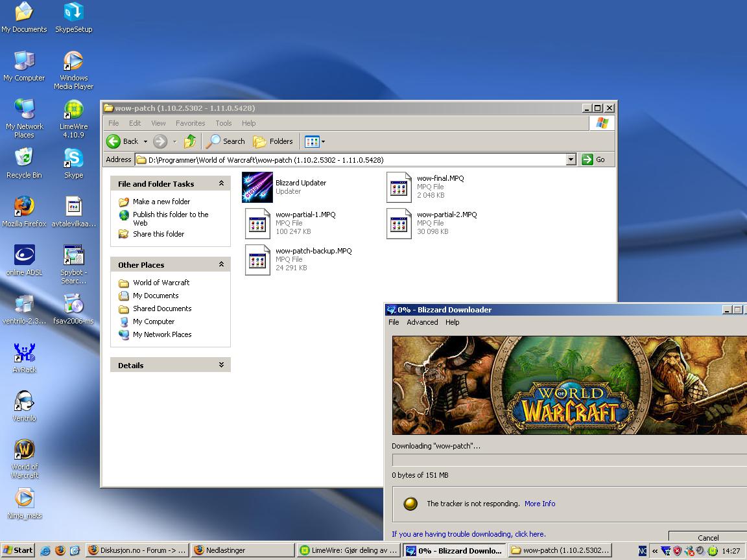Viewport: 747px width, 560px height.
Task: Toggle the Folders pane button
Action: 273,141
